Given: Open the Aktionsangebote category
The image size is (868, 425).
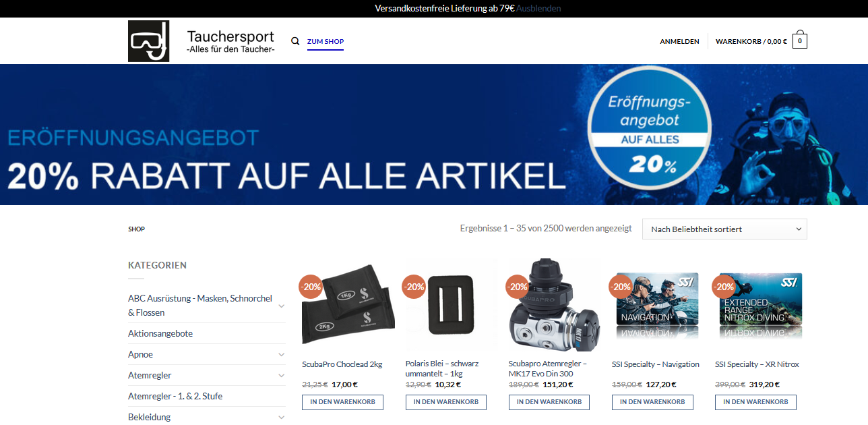Looking at the screenshot, I should 160,333.
